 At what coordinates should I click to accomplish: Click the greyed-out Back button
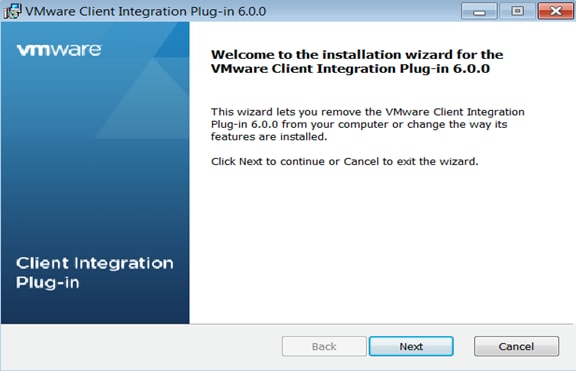pyautogui.click(x=324, y=346)
